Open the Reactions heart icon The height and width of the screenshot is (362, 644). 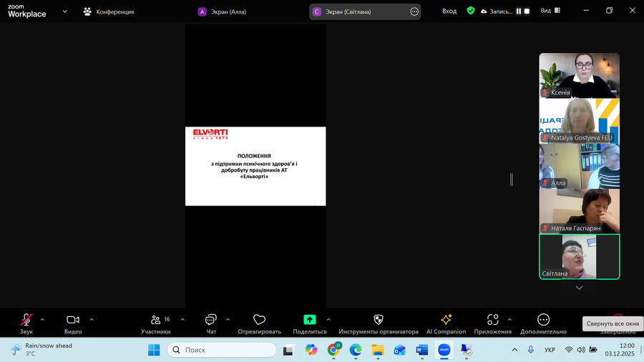tap(259, 319)
